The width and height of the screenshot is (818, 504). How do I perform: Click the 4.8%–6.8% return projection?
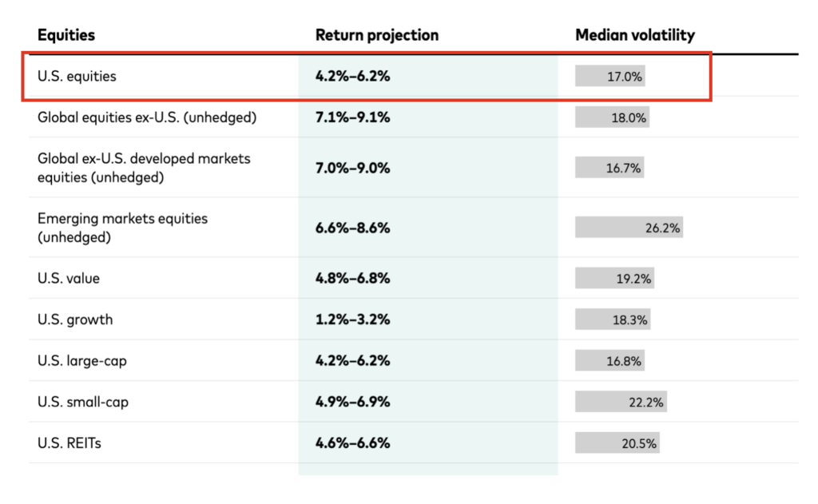point(352,279)
